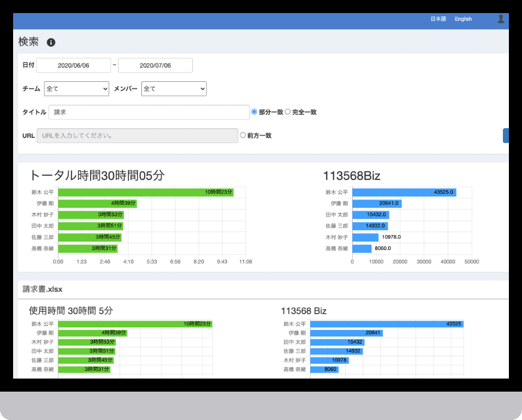Click the lower blue bar labeled 14932
The width and height of the screenshot is (522, 420).
(336, 351)
